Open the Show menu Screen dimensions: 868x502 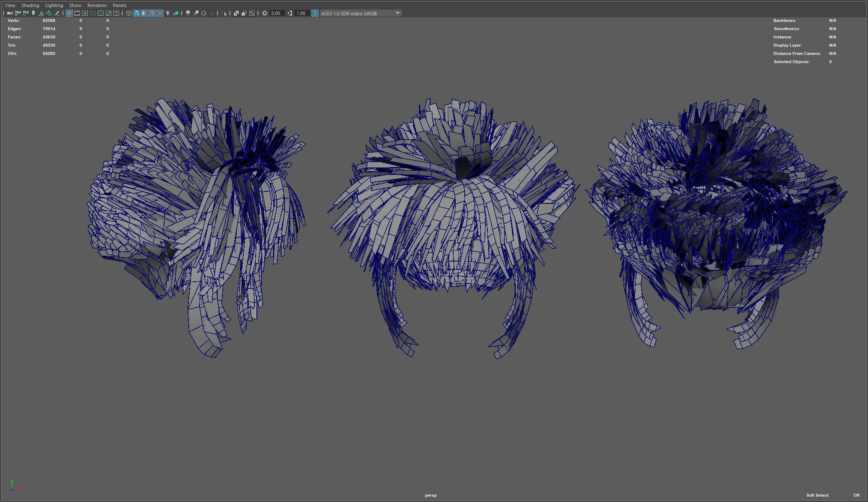(x=75, y=5)
